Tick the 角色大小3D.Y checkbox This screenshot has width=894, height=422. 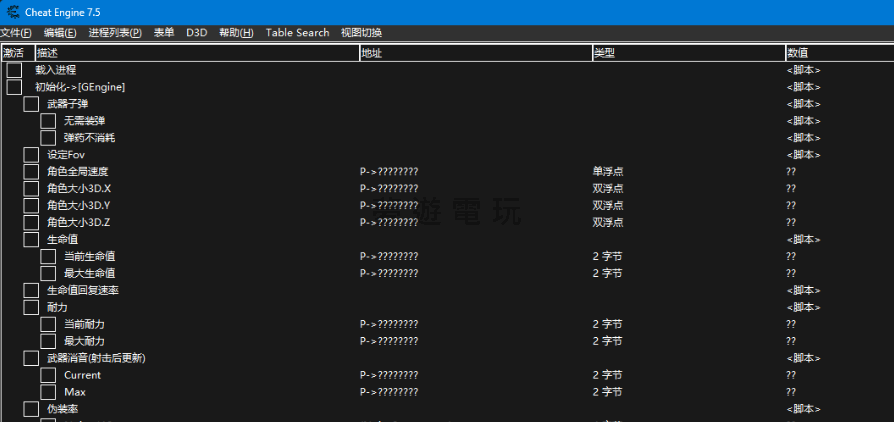coord(31,206)
